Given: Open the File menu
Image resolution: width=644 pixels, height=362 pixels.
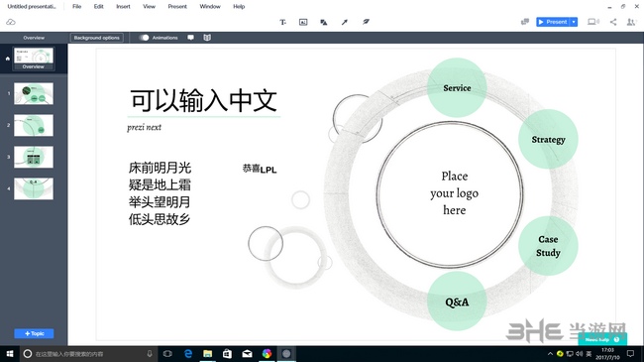Looking at the screenshot, I should [77, 7].
